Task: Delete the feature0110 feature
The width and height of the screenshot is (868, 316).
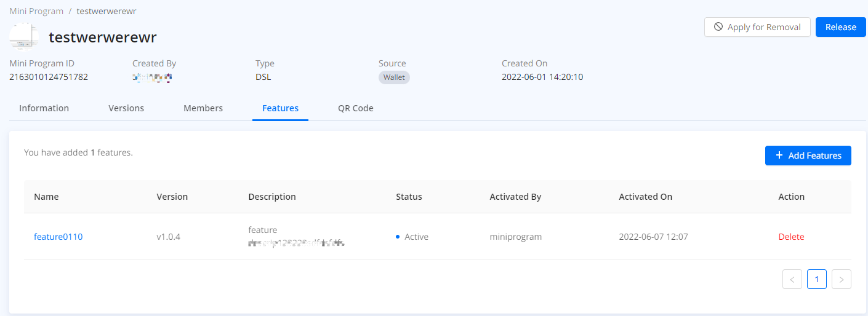Action: point(791,237)
